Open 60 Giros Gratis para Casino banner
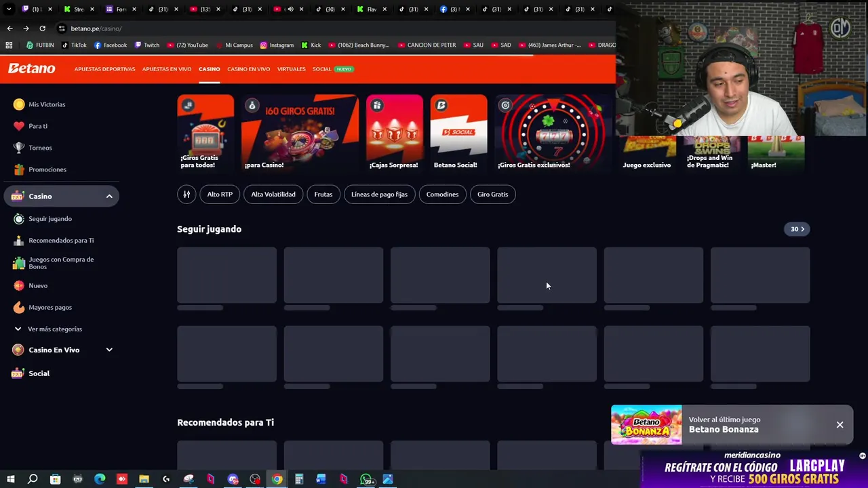The height and width of the screenshot is (488, 868). pos(300,132)
